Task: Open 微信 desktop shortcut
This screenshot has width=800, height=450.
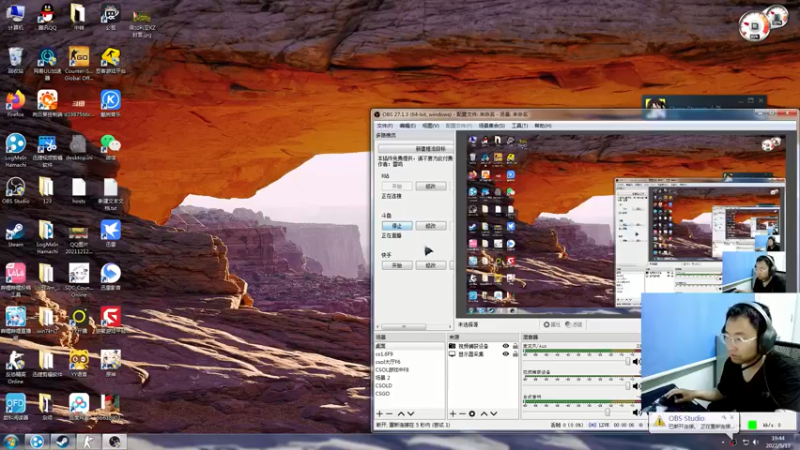Action: pos(110,147)
